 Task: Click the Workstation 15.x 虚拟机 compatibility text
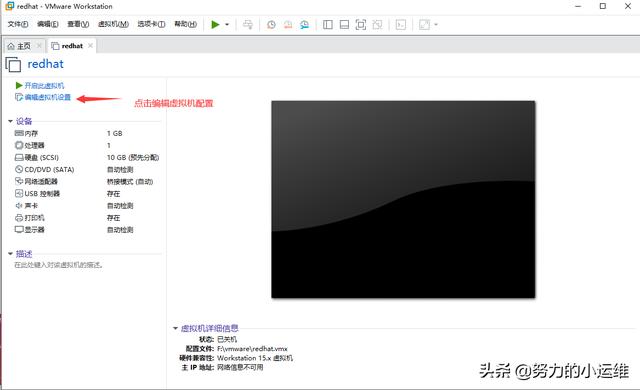[255, 358]
